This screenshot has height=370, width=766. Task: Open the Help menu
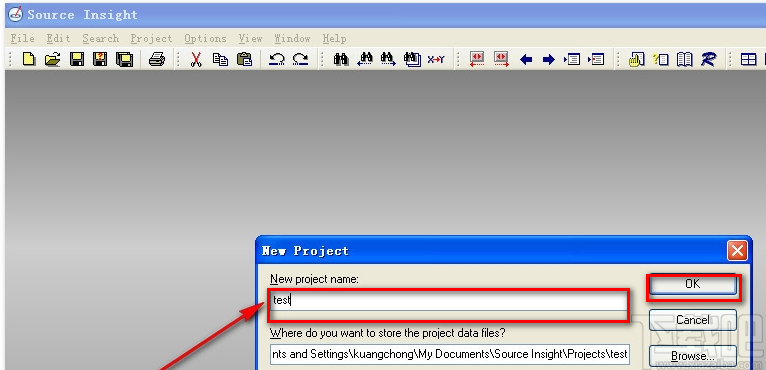(x=334, y=38)
